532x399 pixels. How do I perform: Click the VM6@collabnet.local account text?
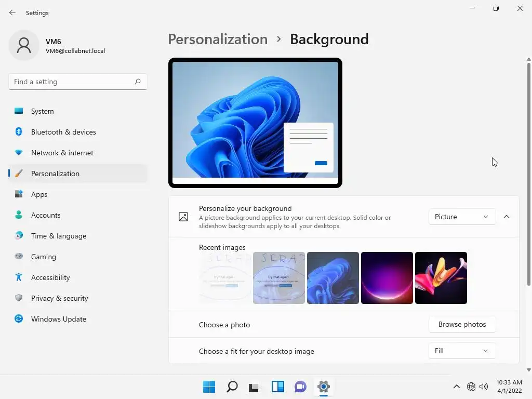click(75, 51)
